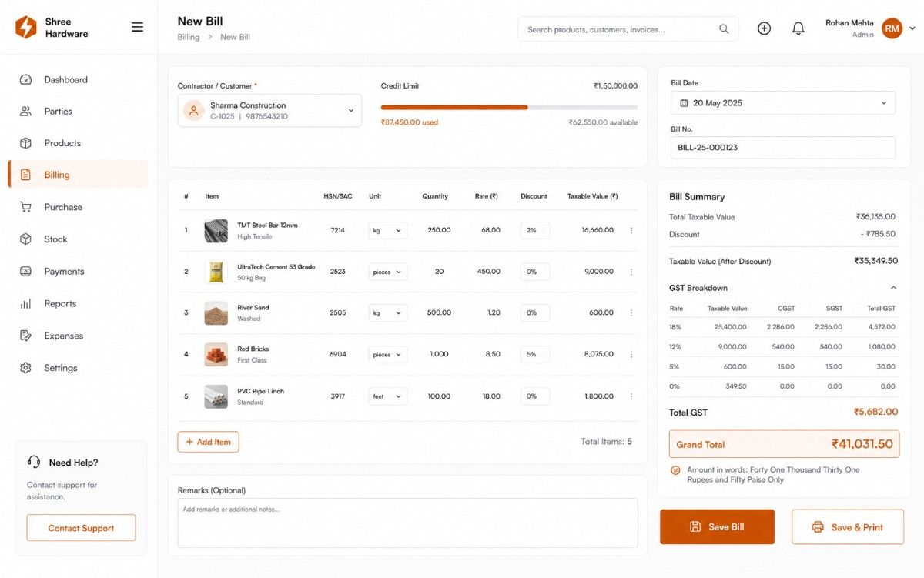The width and height of the screenshot is (924, 578).
Task: Click ₹87,450.00 used text
Action: [x=410, y=122]
